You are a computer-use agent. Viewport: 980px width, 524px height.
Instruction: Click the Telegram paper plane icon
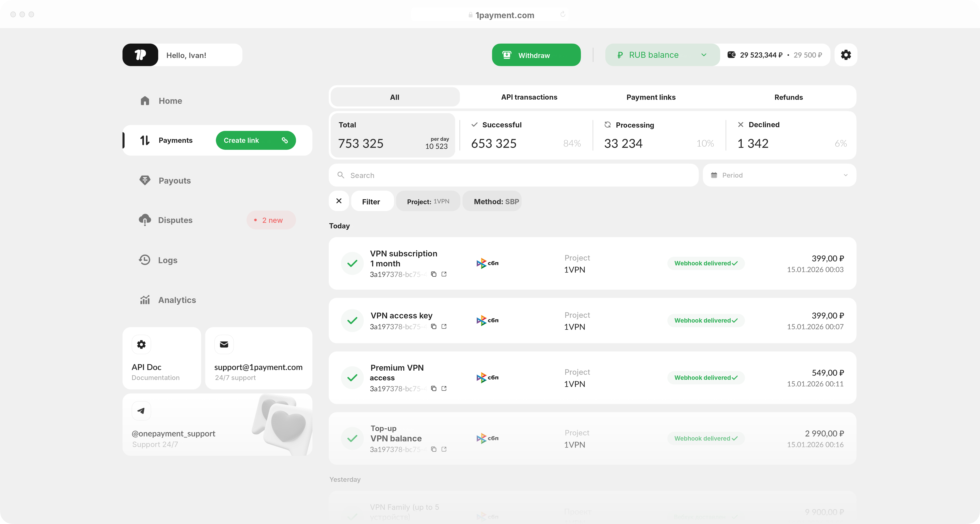click(x=141, y=411)
